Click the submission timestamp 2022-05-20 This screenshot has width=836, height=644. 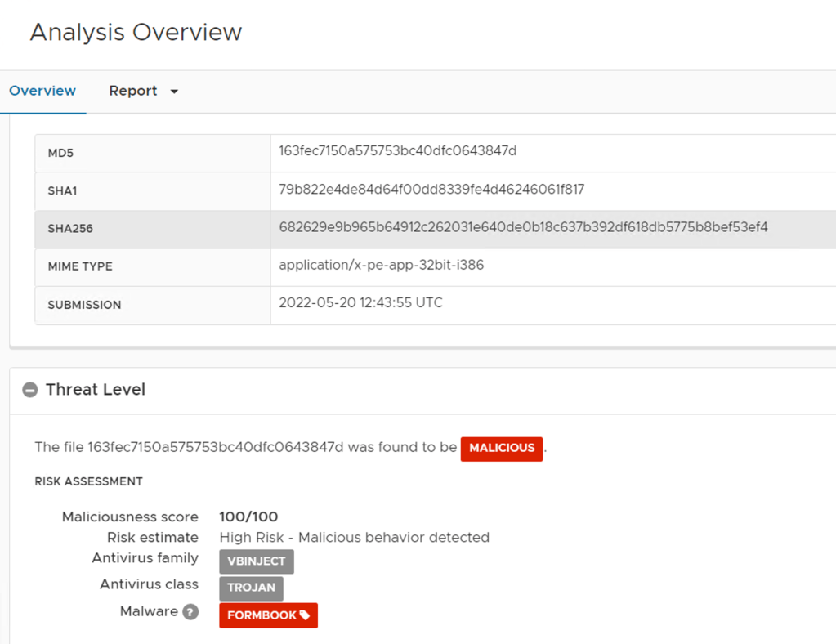pos(360,303)
